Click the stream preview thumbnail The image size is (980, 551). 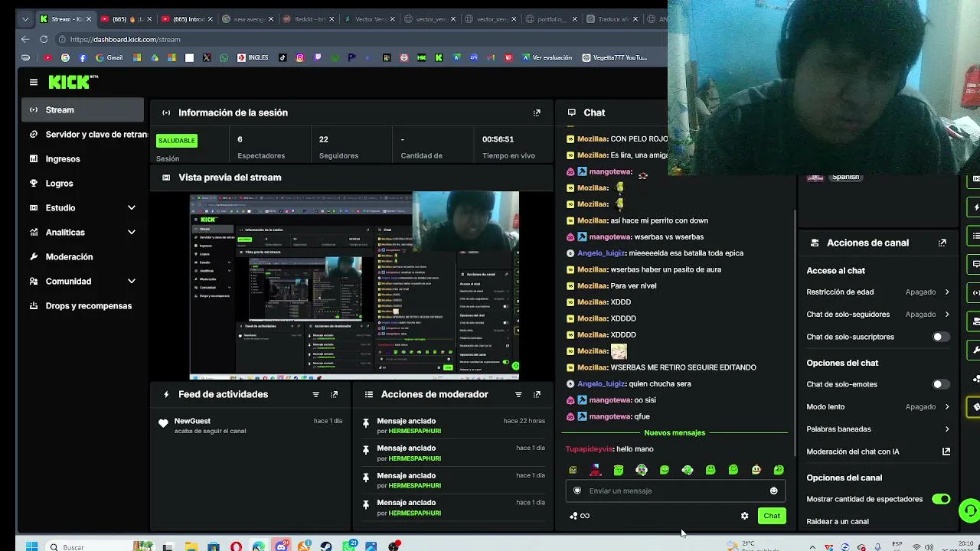coord(354,285)
